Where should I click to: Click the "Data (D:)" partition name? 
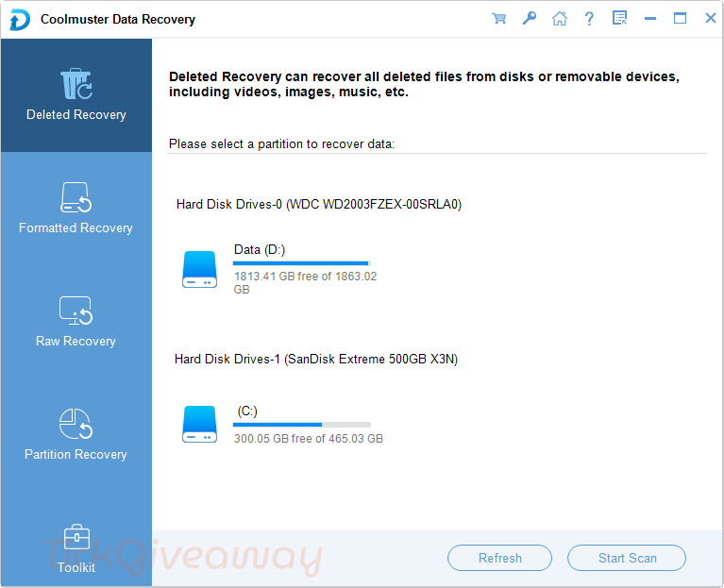click(260, 250)
